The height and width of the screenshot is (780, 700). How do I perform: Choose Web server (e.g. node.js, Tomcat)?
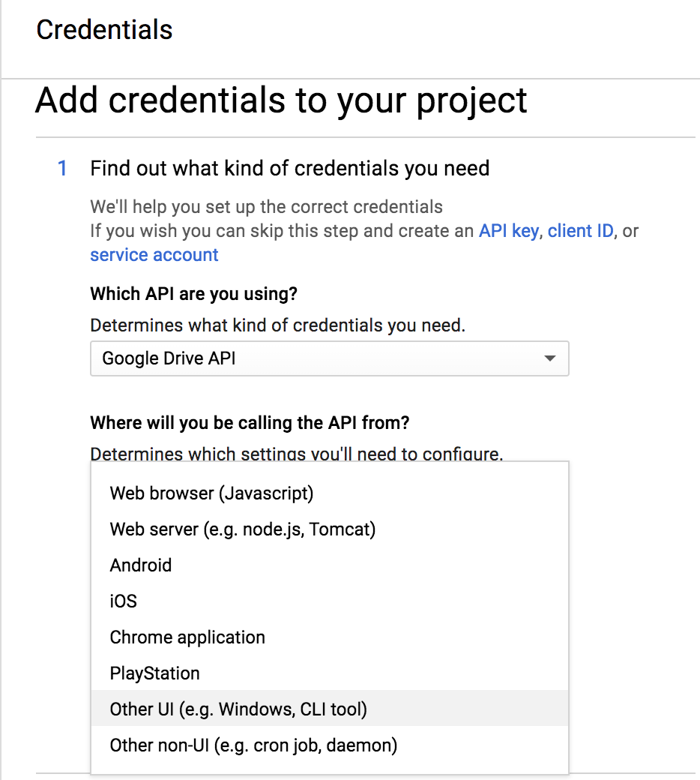click(x=329, y=529)
